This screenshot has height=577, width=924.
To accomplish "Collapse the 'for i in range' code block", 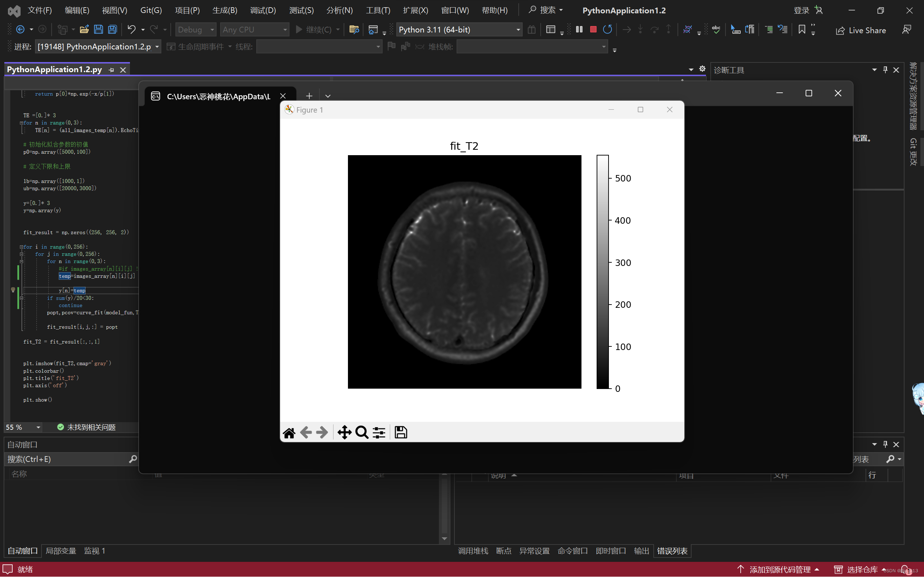I will [x=21, y=247].
